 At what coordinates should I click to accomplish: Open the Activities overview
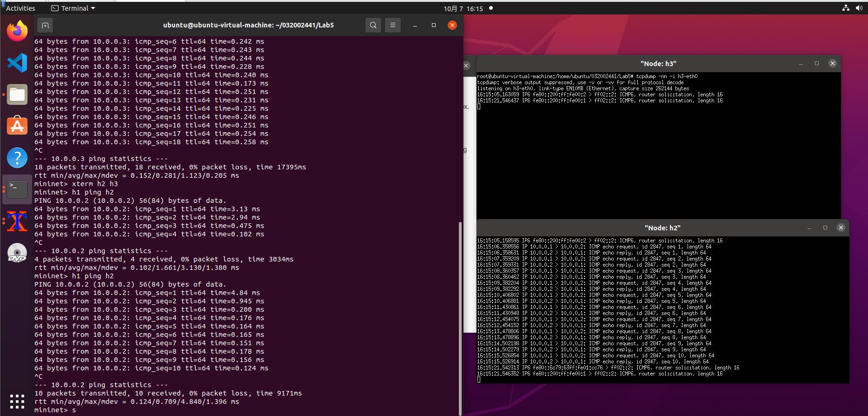(x=20, y=8)
